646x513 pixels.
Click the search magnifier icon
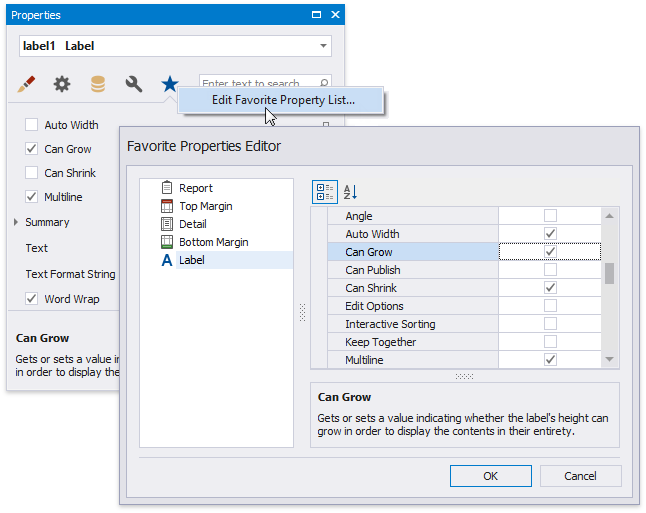click(x=323, y=84)
